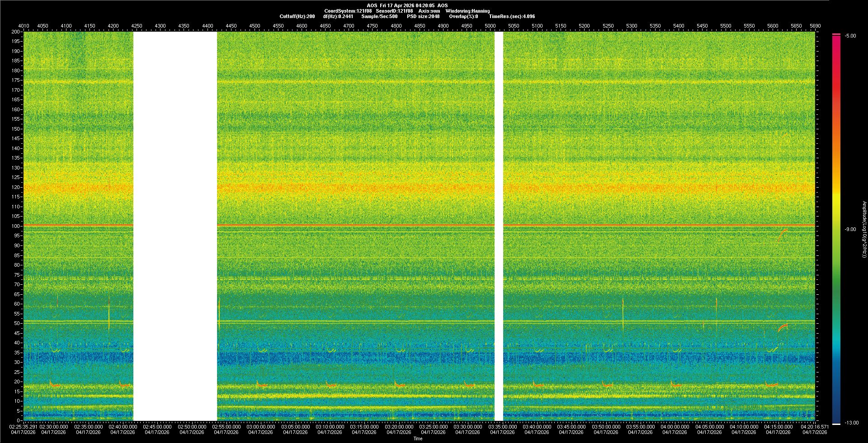Click the 02:45:00.000 time tick label
This screenshot has width=868, height=443.
pyautogui.click(x=157, y=427)
